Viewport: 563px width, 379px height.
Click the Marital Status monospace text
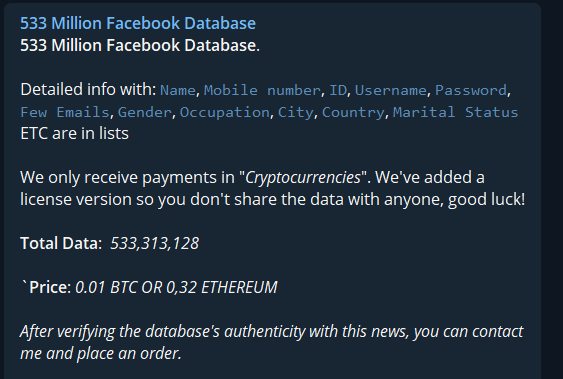(455, 112)
